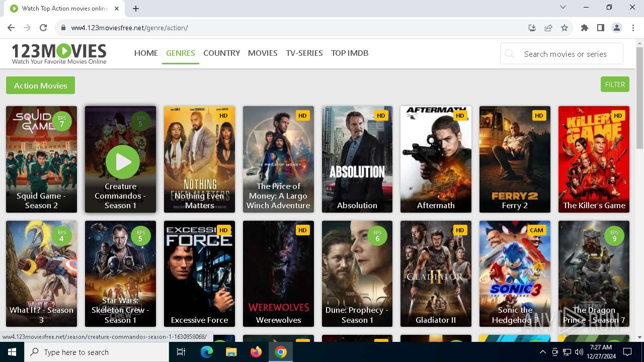Open the tab search chevron

563,7
